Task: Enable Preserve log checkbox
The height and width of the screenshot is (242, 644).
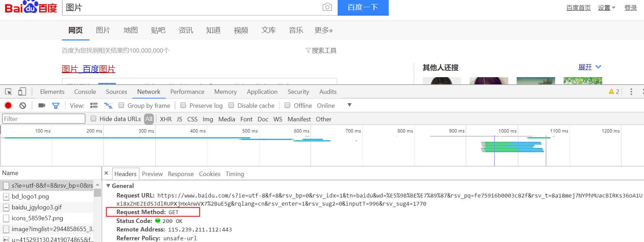Action: [x=183, y=105]
